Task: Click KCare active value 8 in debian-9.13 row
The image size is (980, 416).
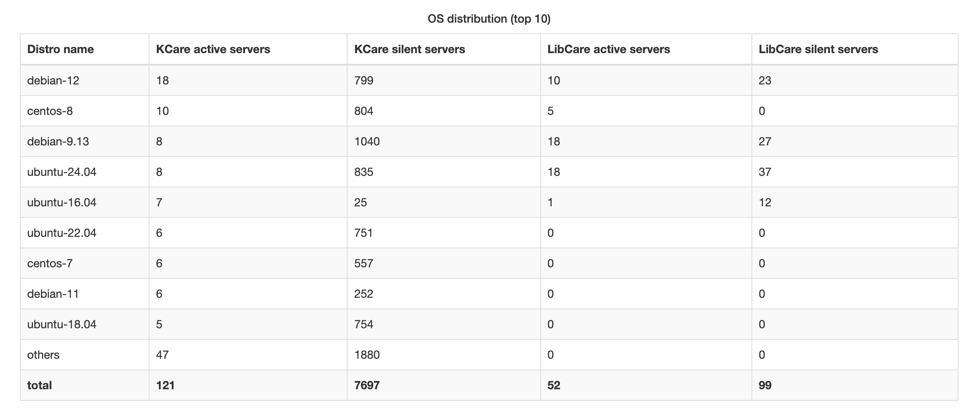Action: tap(159, 141)
